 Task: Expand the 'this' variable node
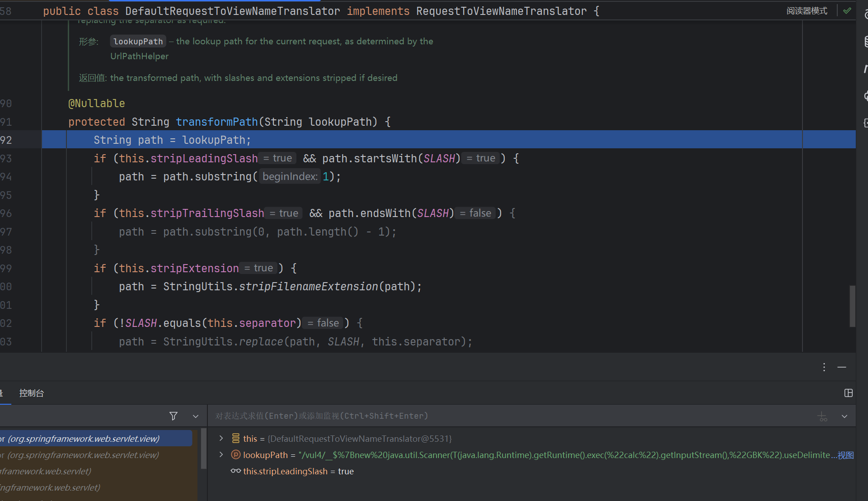point(221,438)
